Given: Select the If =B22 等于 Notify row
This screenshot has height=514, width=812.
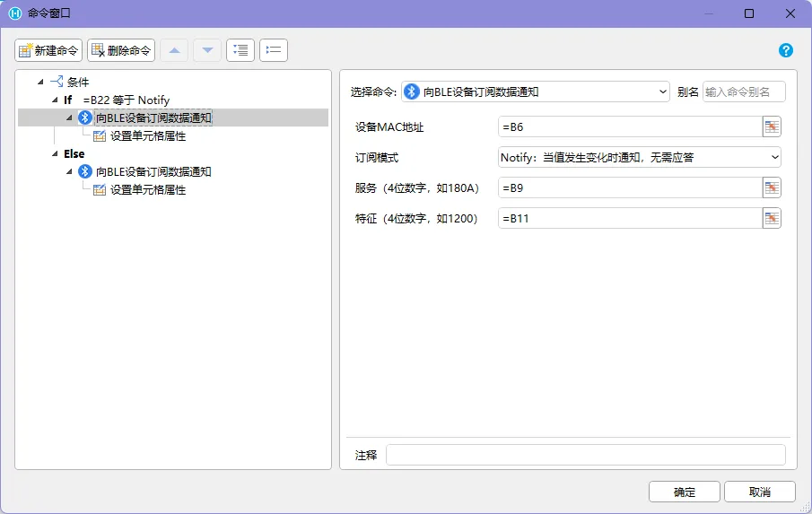Looking at the screenshot, I should click(x=117, y=100).
